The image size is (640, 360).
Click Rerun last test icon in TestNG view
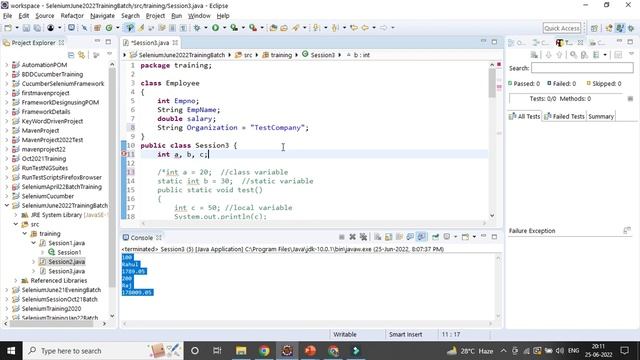pyautogui.click(x=573, y=55)
